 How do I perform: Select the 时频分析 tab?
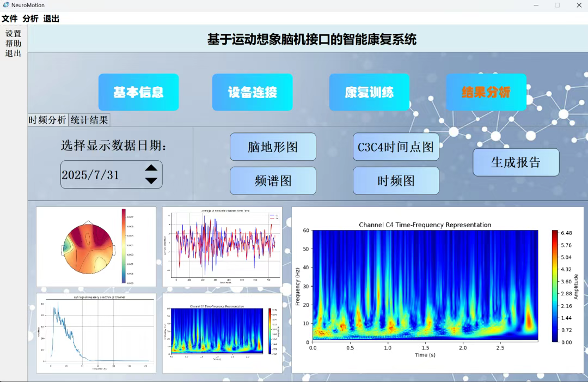point(47,120)
